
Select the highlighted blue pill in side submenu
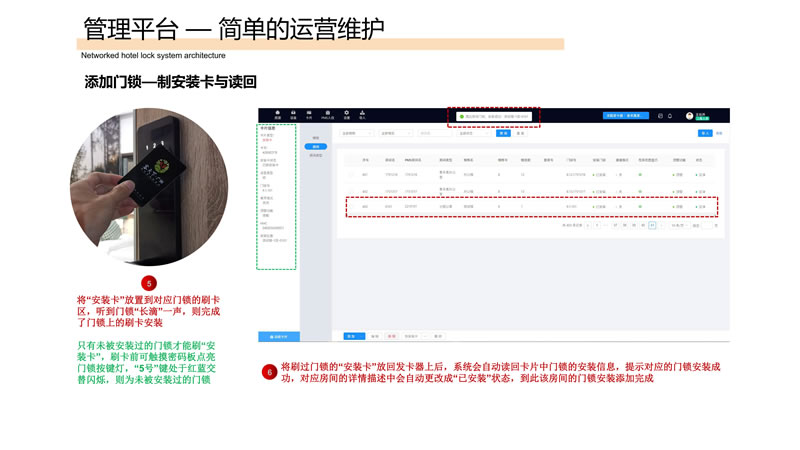316,146
